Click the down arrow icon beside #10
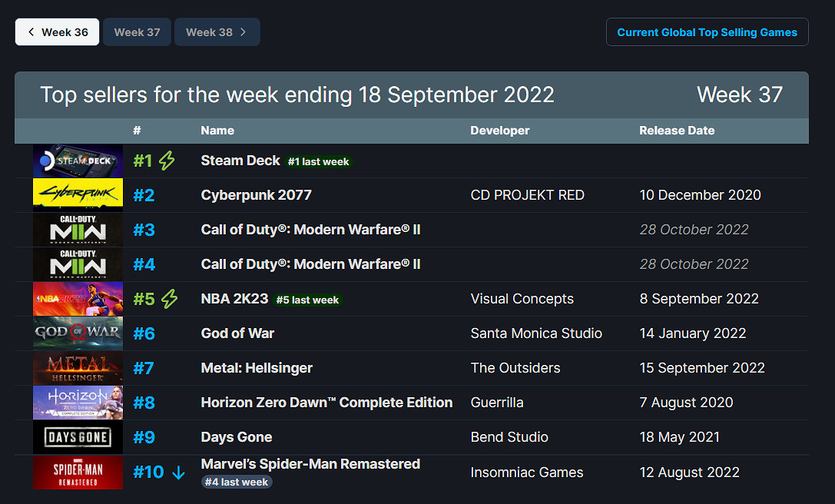The width and height of the screenshot is (835, 504). pyautogui.click(x=178, y=472)
